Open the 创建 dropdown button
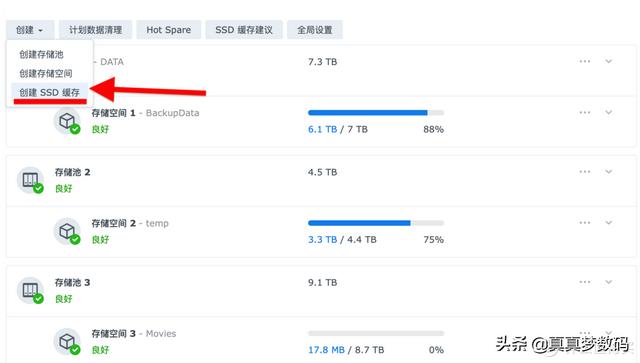The width and height of the screenshot is (640, 363). click(x=30, y=30)
